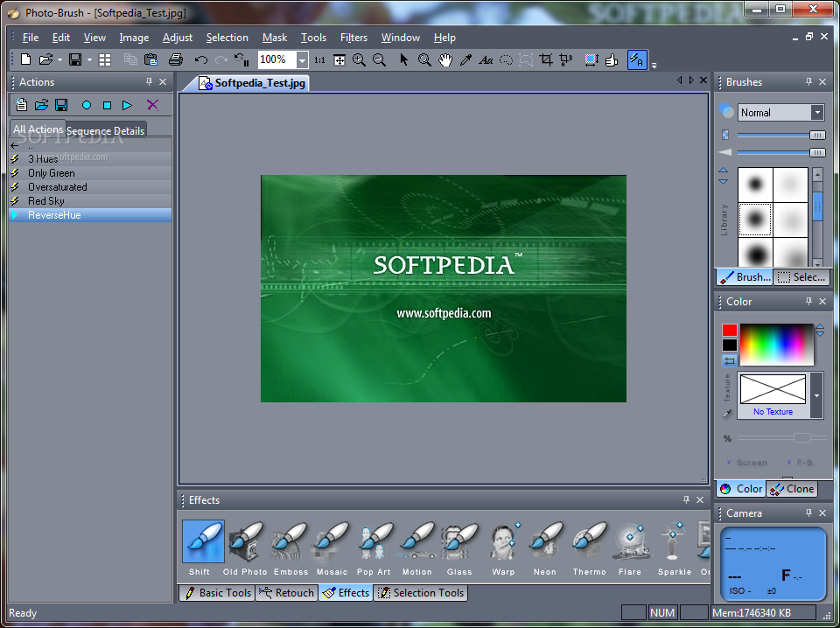Click the 1:1 actual size icon
The image size is (840, 628).
pyautogui.click(x=319, y=60)
